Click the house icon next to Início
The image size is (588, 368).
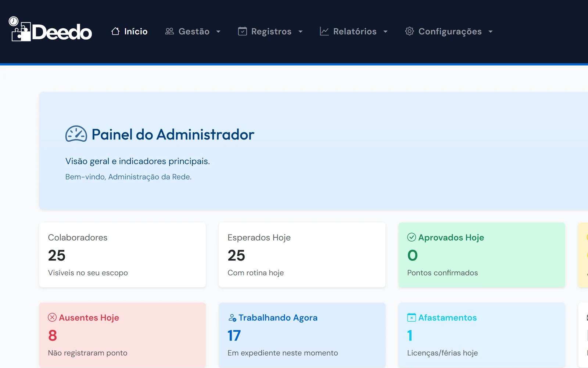tap(115, 31)
